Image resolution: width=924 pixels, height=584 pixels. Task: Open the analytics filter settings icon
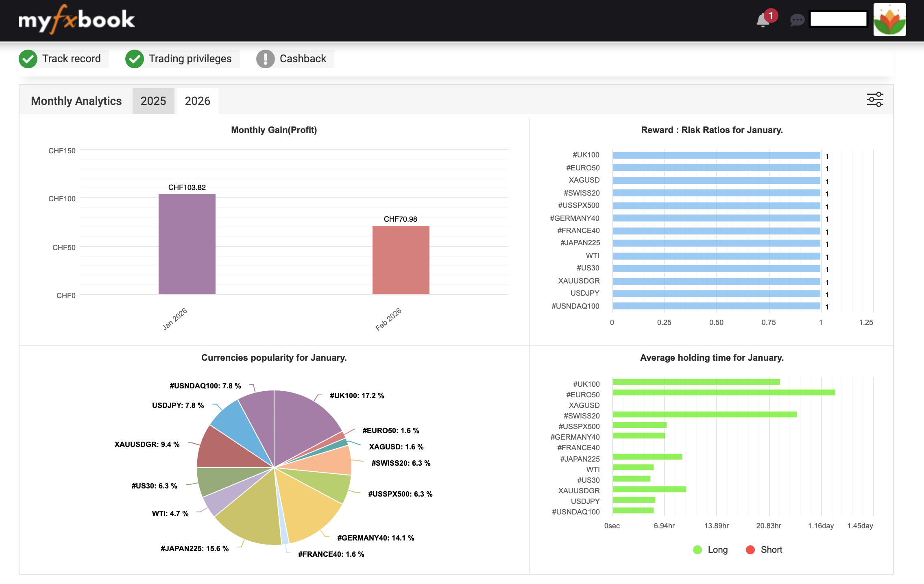coord(875,100)
